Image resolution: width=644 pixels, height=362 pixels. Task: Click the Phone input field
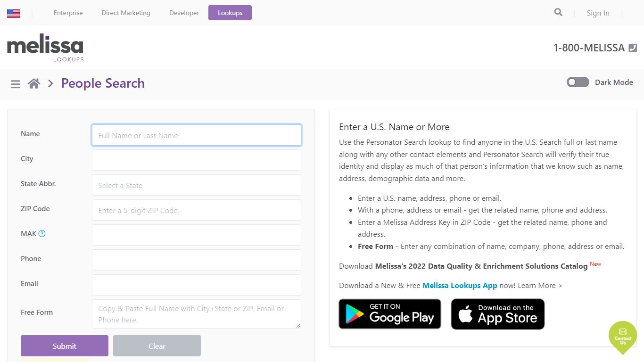click(197, 260)
